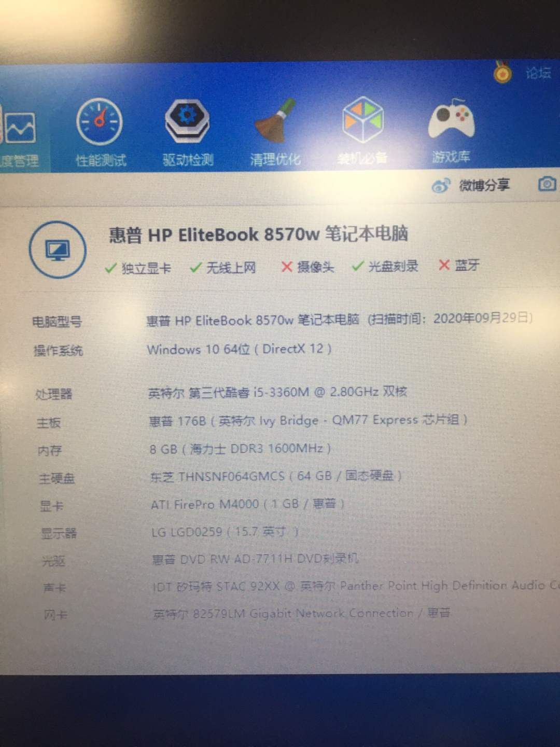Click the red cross beside 摄像头
The width and height of the screenshot is (560, 747).
coord(287,267)
